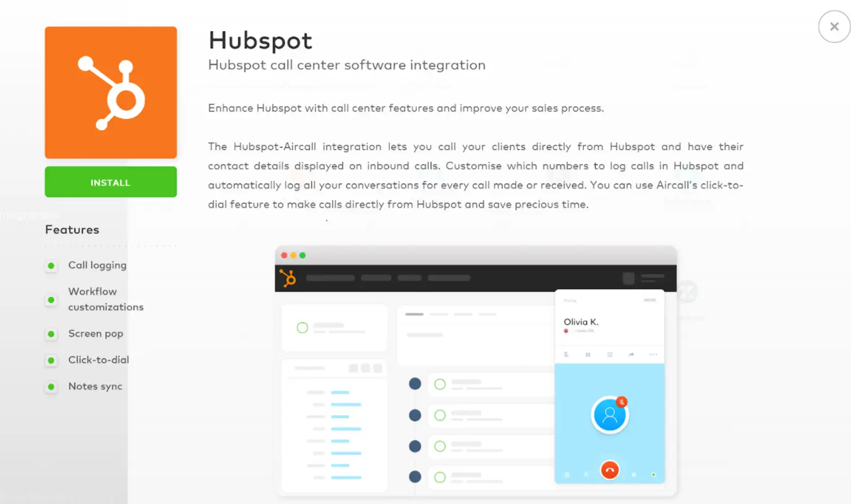The height and width of the screenshot is (504, 851).
Task: Close the Hubspot integration dialog
Action: (x=834, y=27)
